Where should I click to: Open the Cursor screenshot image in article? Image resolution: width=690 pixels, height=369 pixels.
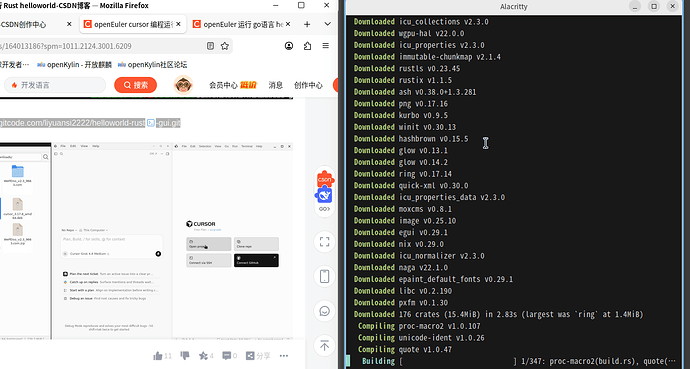point(146,241)
